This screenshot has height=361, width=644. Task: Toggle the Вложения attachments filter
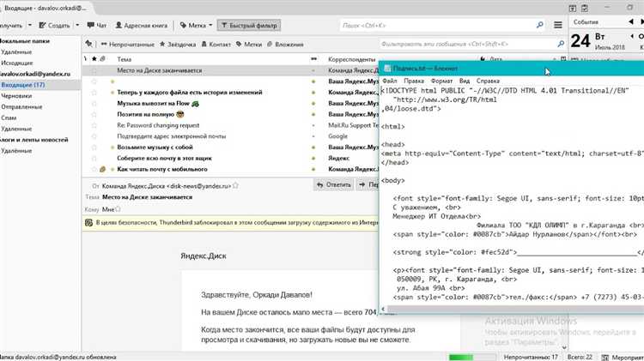[x=285, y=45]
